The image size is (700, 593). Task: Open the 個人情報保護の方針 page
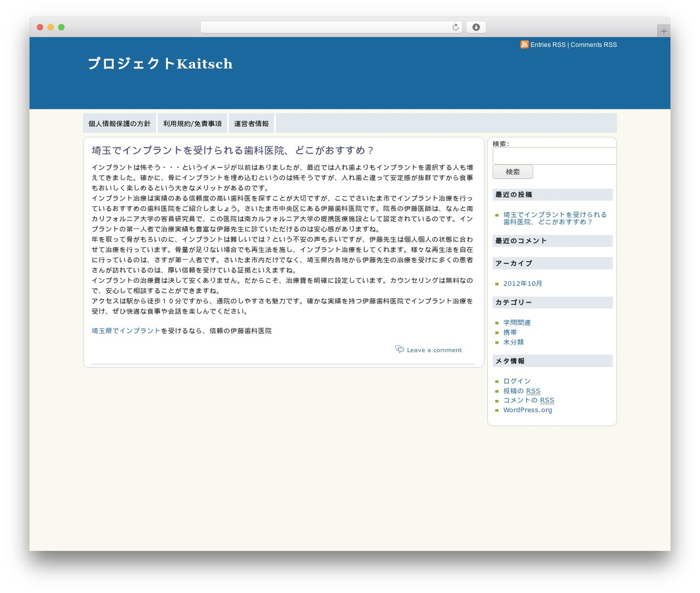[x=119, y=124]
